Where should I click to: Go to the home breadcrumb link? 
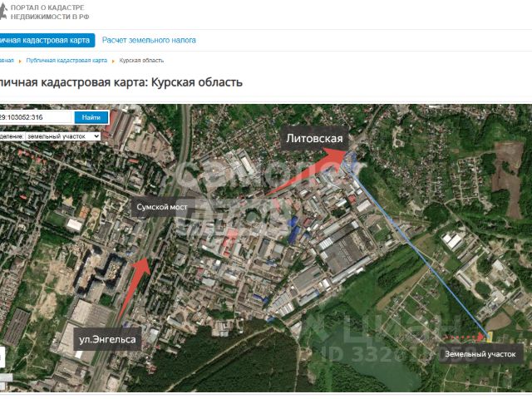pos(7,61)
